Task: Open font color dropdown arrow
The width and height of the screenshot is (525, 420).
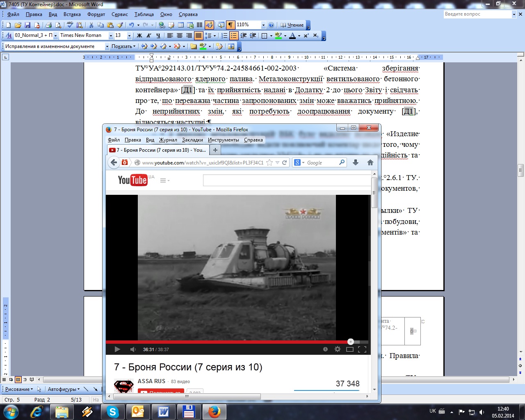Action: click(x=299, y=36)
